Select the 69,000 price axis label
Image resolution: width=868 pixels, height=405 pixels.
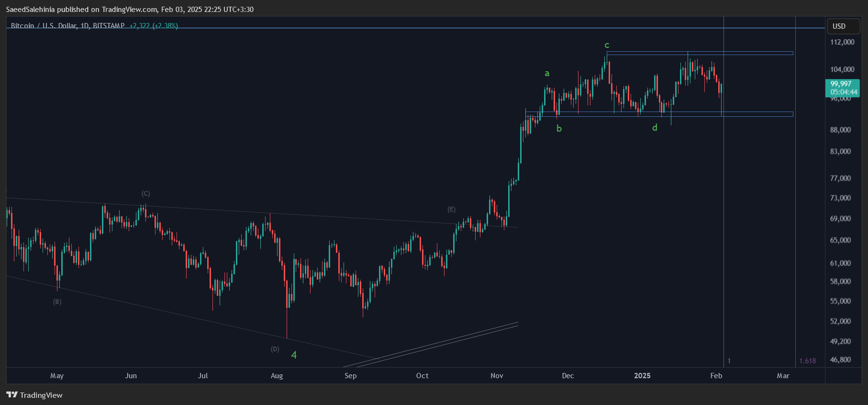pyautogui.click(x=840, y=218)
